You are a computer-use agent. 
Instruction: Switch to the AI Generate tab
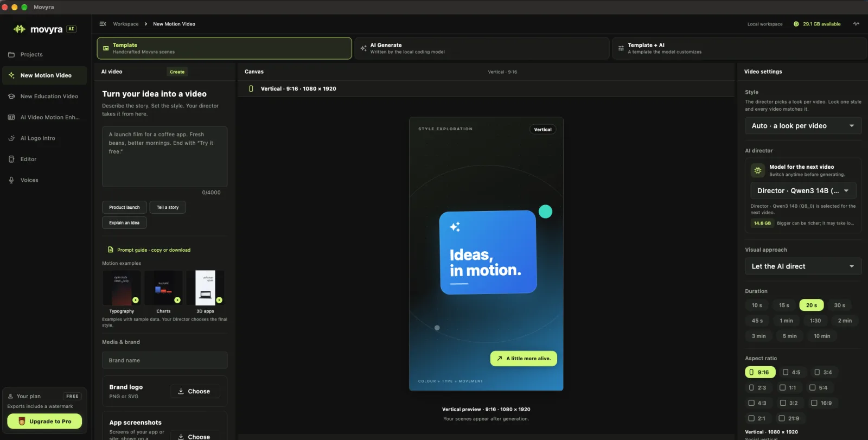(482, 48)
